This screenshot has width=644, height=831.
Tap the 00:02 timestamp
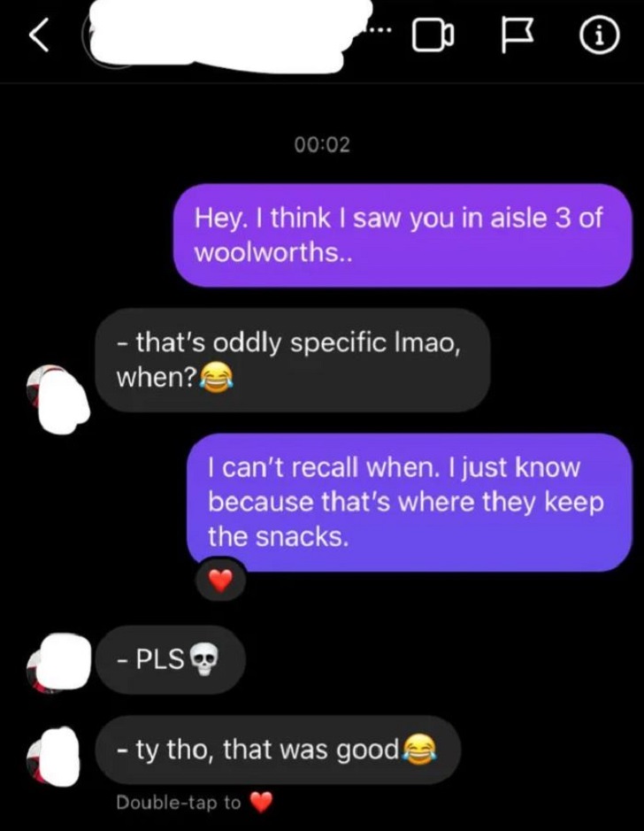click(x=323, y=144)
